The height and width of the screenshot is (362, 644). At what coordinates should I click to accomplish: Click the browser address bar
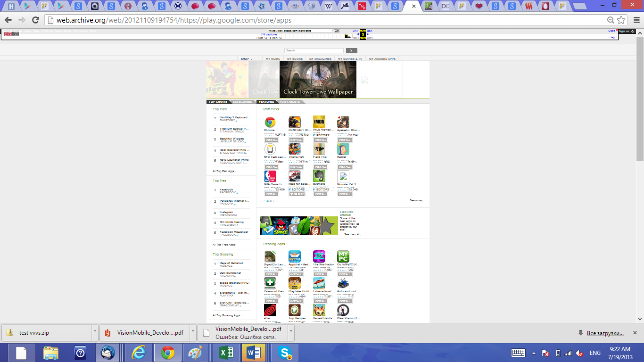click(x=325, y=20)
